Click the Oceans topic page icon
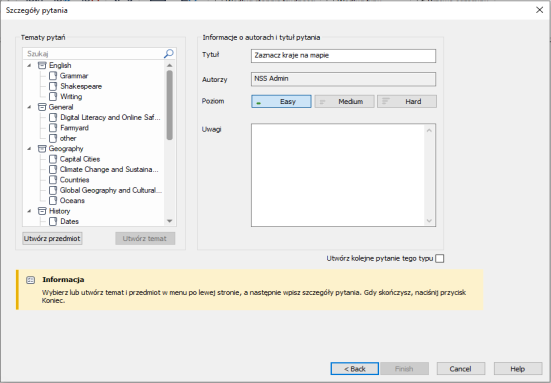Image resolution: width=551 pixels, height=383 pixels. (x=53, y=201)
